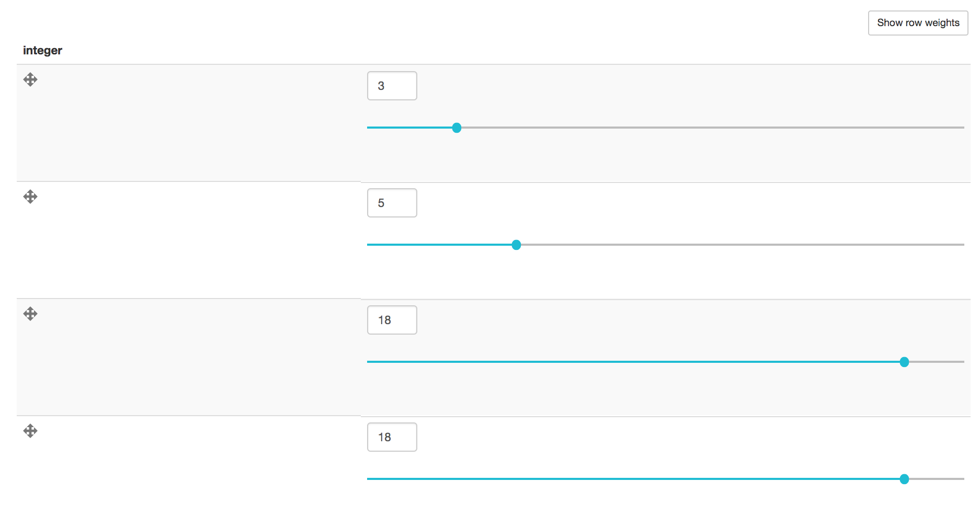Click the drag handle beside the first 18 value
This screenshot has width=980, height=527.
(30, 314)
